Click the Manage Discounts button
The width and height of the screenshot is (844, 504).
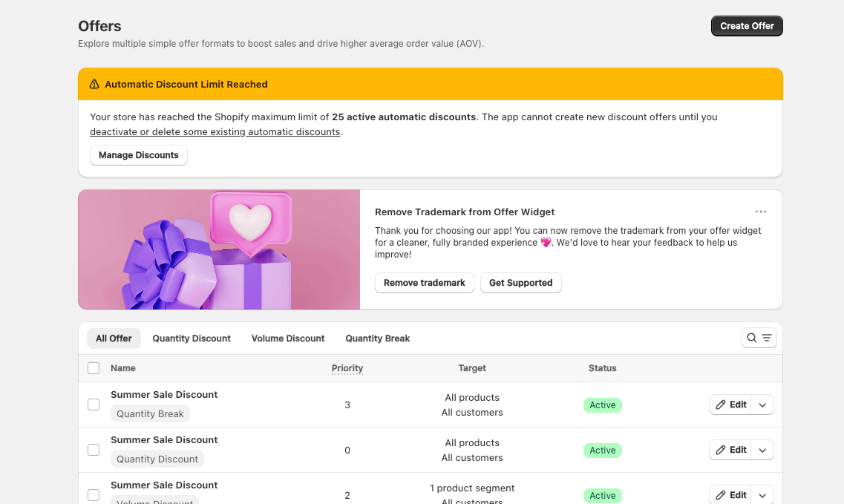point(138,155)
